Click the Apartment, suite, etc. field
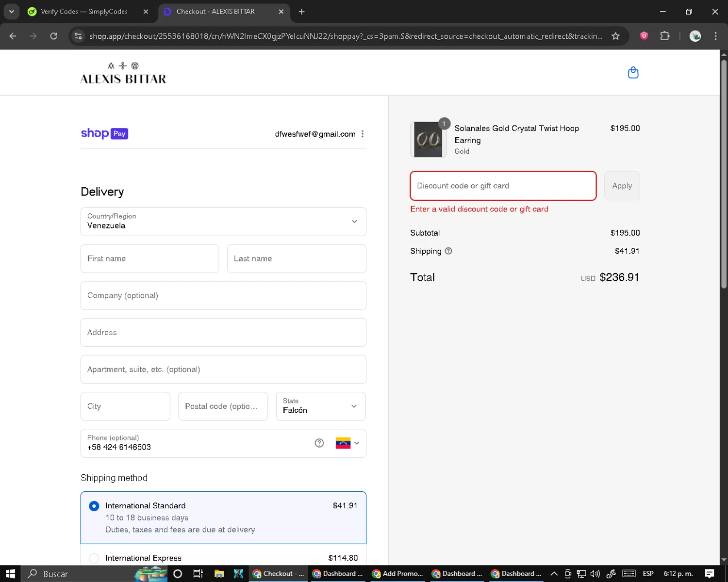The width and height of the screenshot is (728, 582). point(223,369)
